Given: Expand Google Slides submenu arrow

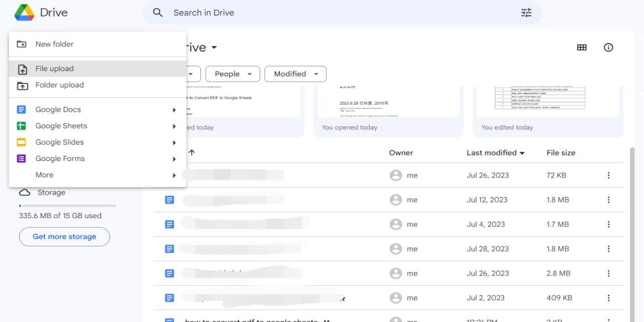Looking at the screenshot, I should pyautogui.click(x=174, y=143).
